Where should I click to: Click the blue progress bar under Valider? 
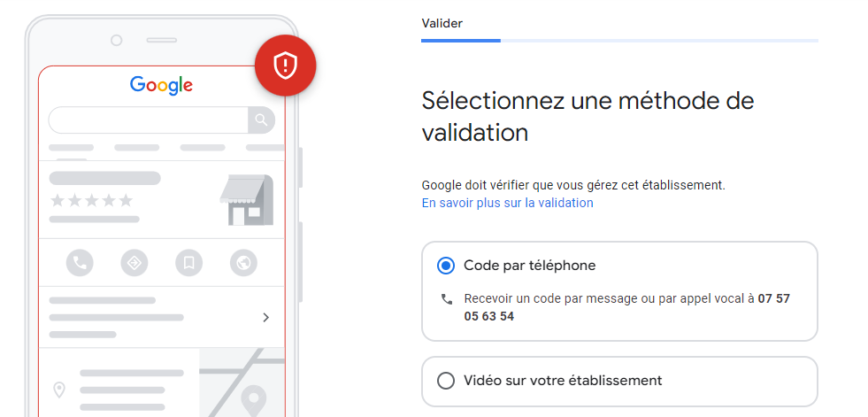click(461, 41)
